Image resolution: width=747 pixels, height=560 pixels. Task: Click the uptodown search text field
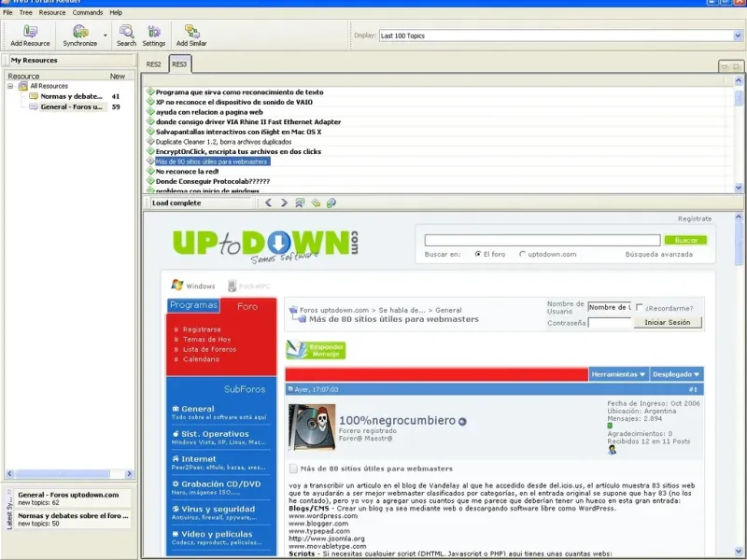point(543,241)
